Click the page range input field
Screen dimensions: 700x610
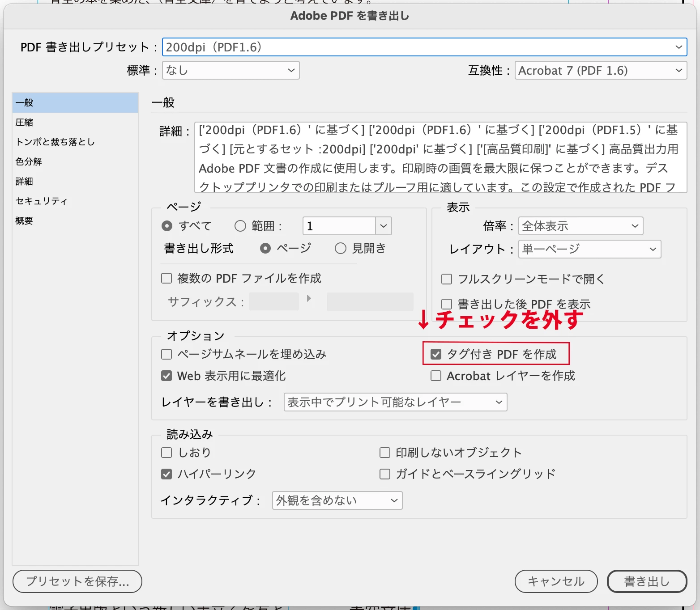point(339,226)
